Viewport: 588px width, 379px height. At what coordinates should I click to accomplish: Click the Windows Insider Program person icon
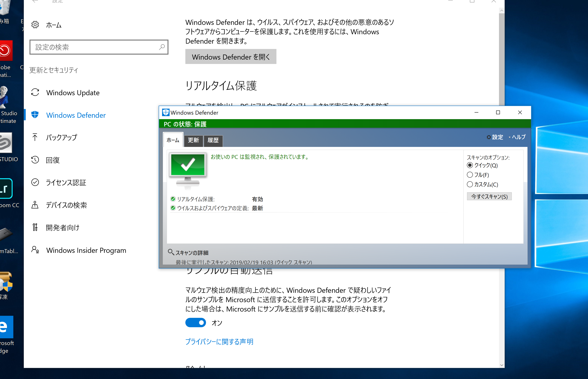coord(35,250)
